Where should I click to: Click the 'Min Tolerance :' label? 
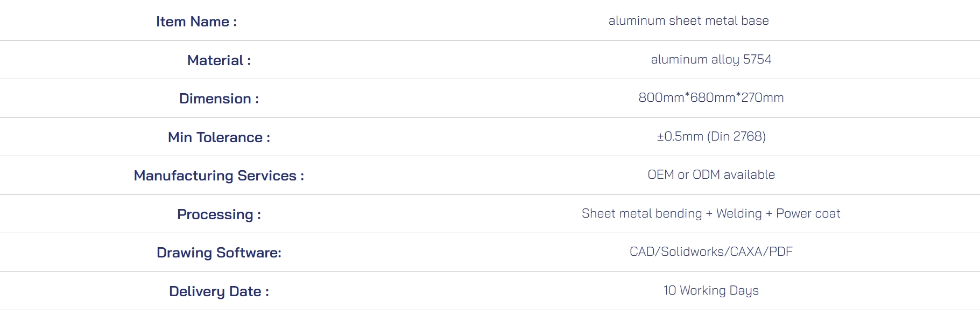(218, 137)
